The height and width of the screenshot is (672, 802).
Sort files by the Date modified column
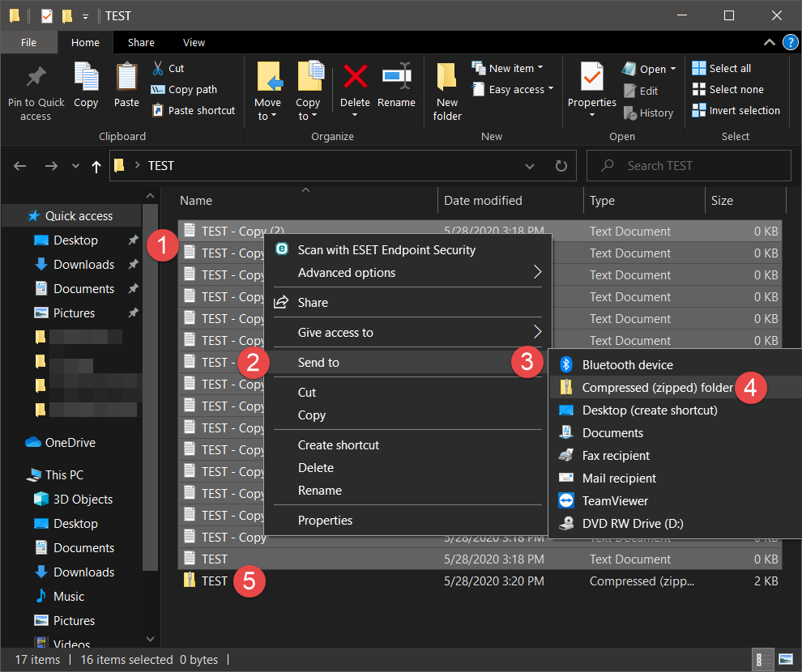pyautogui.click(x=510, y=201)
